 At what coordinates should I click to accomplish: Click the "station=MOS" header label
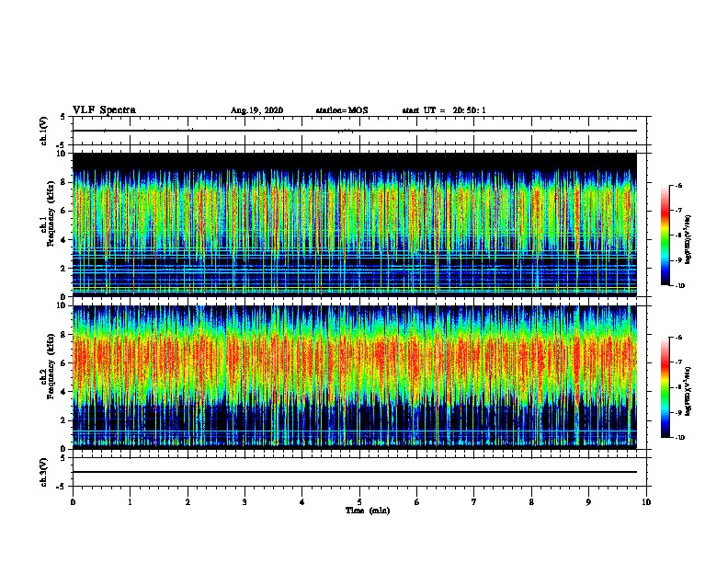(342, 110)
